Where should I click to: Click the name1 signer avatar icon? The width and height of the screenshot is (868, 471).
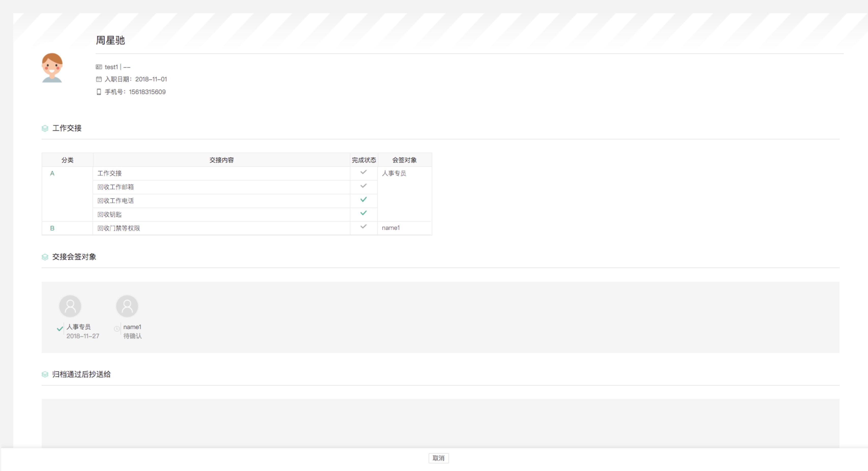pyautogui.click(x=127, y=306)
